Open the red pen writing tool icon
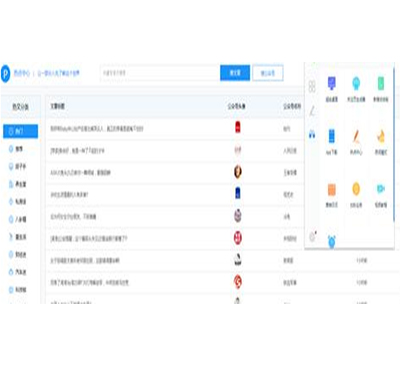The height and width of the screenshot is (370, 400). pos(356,136)
